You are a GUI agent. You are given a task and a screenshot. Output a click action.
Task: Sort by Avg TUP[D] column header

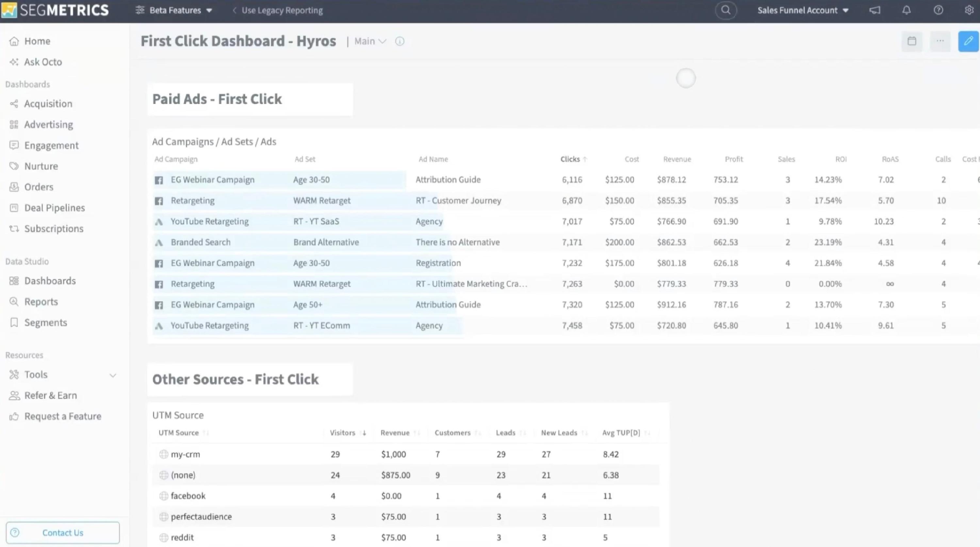pyautogui.click(x=626, y=433)
